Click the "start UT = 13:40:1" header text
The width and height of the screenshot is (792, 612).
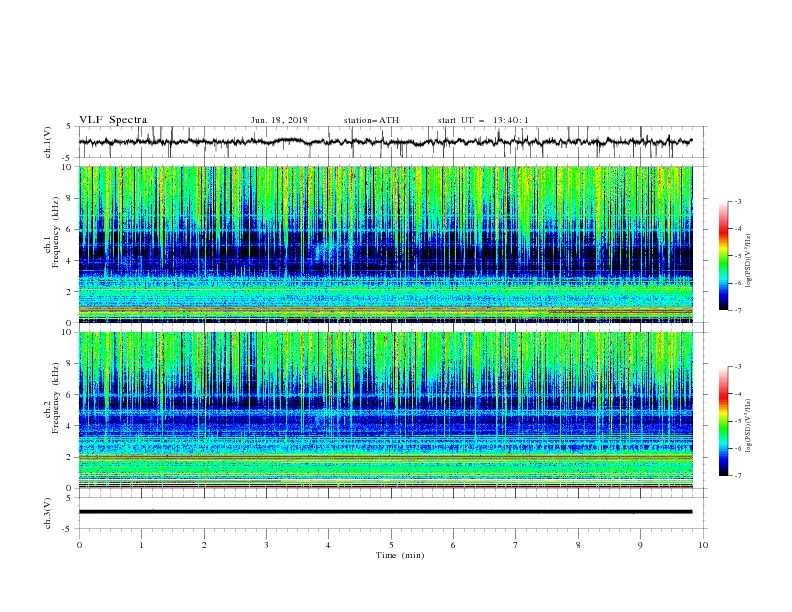[483, 120]
